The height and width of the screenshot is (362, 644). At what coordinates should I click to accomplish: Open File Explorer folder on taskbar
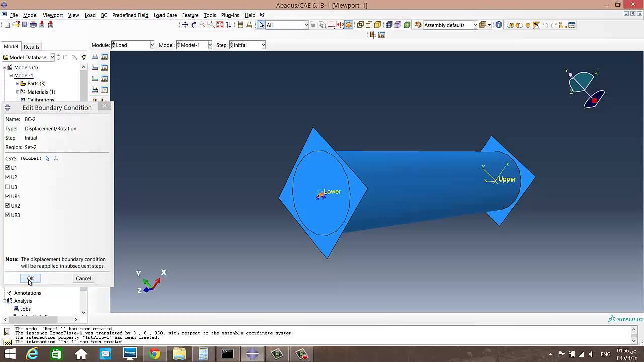pos(179,354)
